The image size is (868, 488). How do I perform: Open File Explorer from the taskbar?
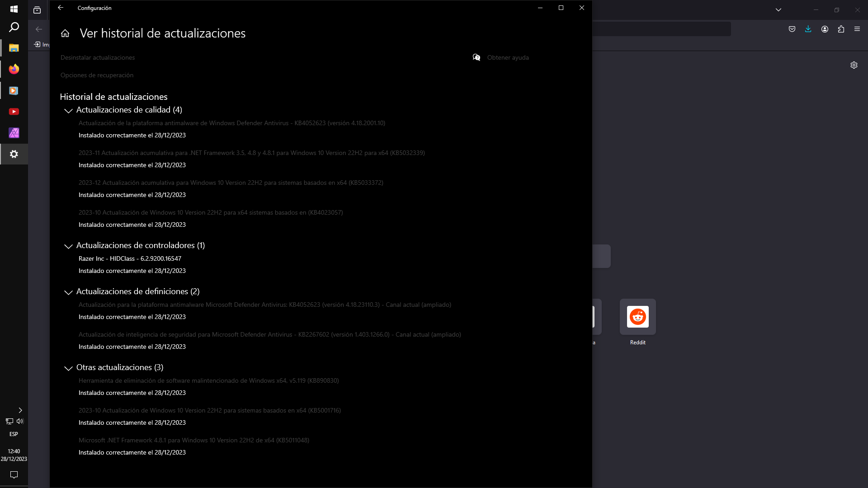[14, 48]
